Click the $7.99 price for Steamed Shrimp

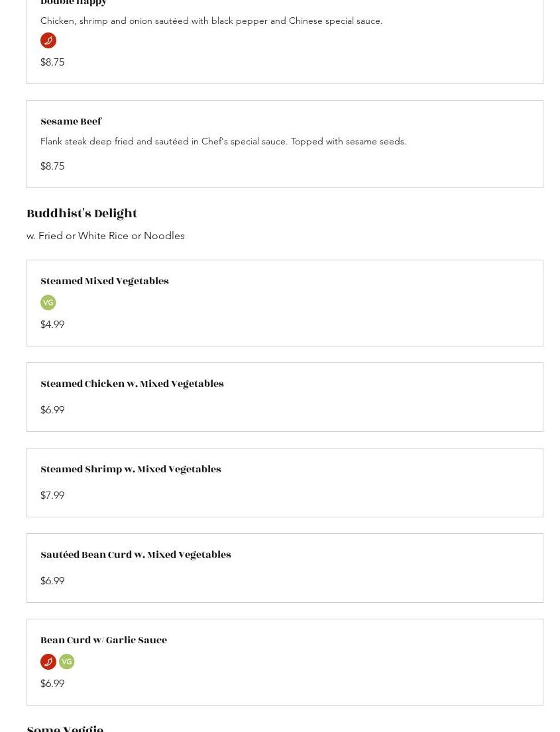[x=52, y=496]
